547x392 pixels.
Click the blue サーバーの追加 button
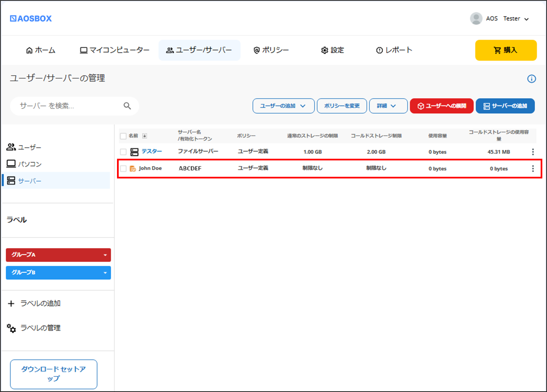tap(505, 106)
